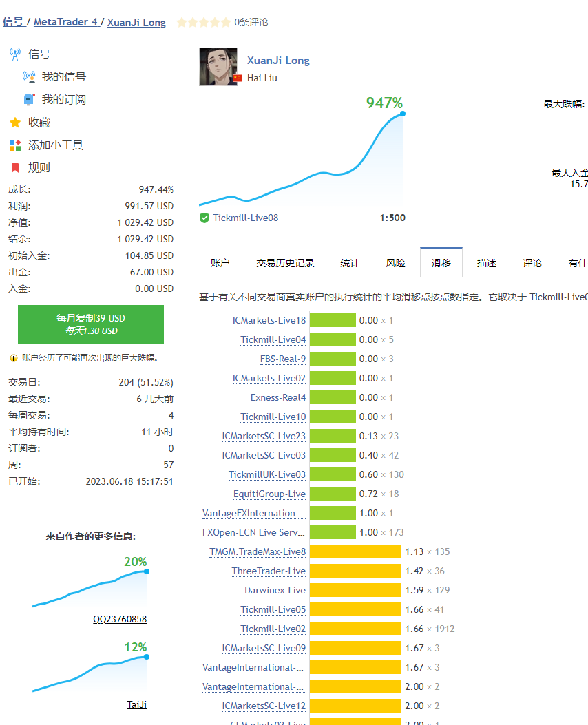Click the yellow bar for Tickmill-Live02
The width and height of the screenshot is (588, 725).
click(355, 629)
